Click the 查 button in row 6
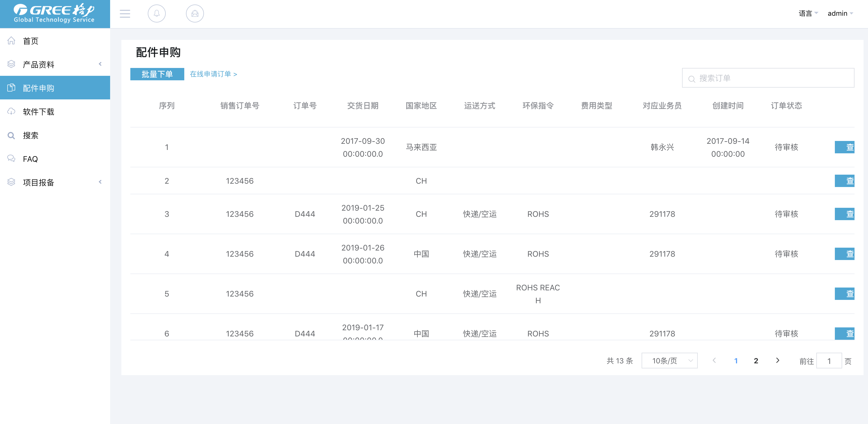 point(844,333)
